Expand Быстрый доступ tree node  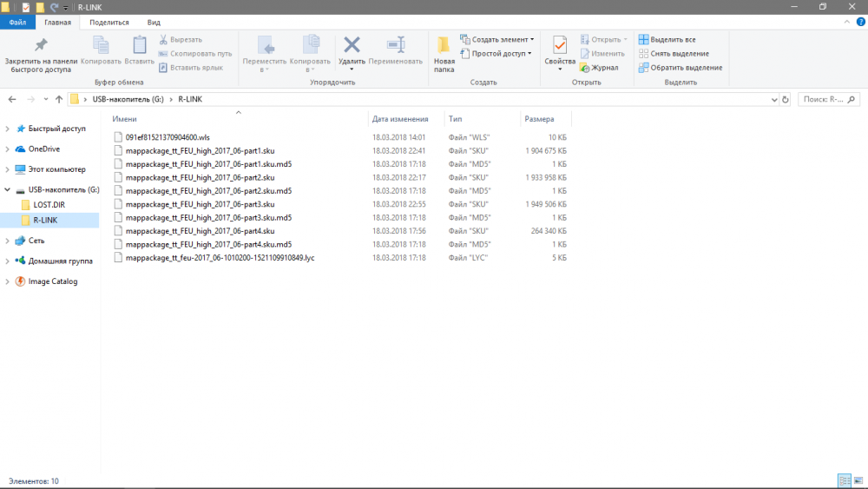(7, 129)
